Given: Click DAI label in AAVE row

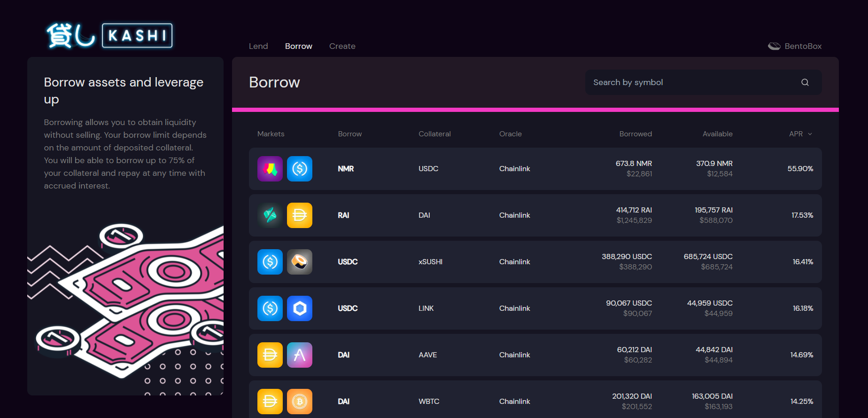Looking at the screenshot, I should click(x=343, y=355).
